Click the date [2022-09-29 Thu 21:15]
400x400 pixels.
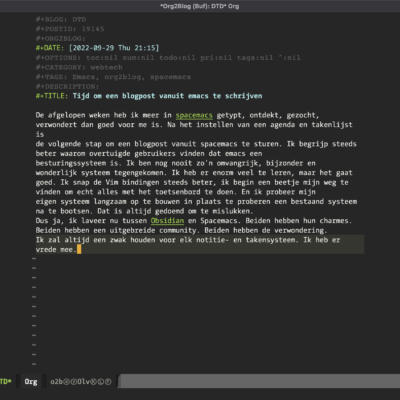(x=114, y=48)
